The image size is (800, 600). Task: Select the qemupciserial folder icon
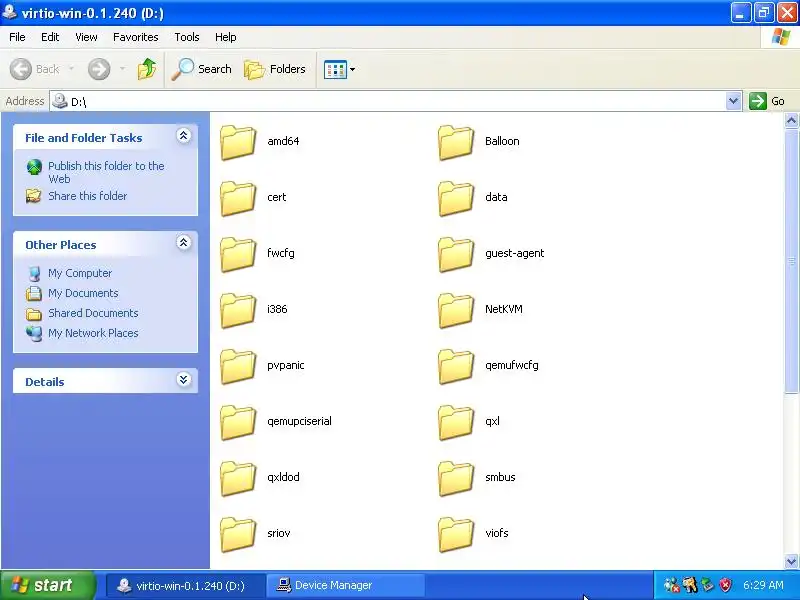click(x=238, y=423)
